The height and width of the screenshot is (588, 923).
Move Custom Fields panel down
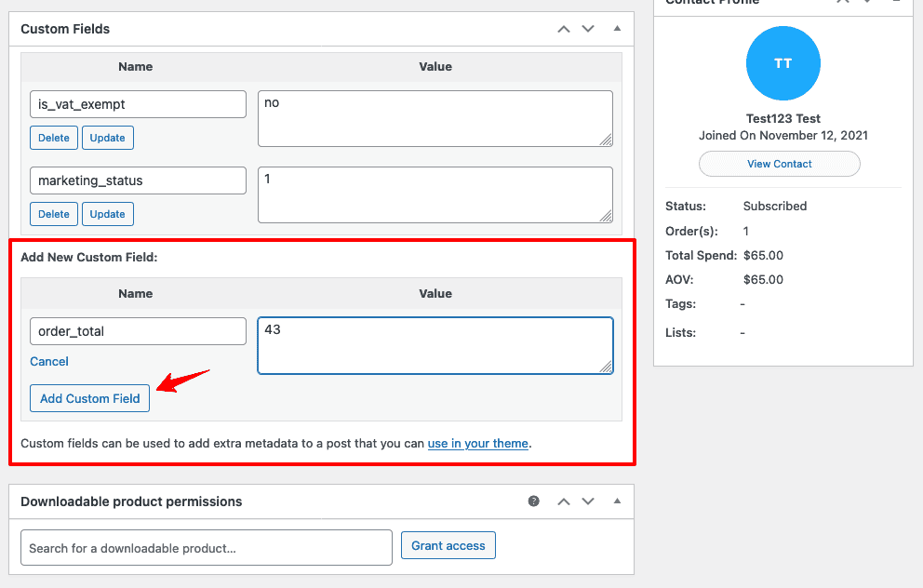[x=588, y=29]
